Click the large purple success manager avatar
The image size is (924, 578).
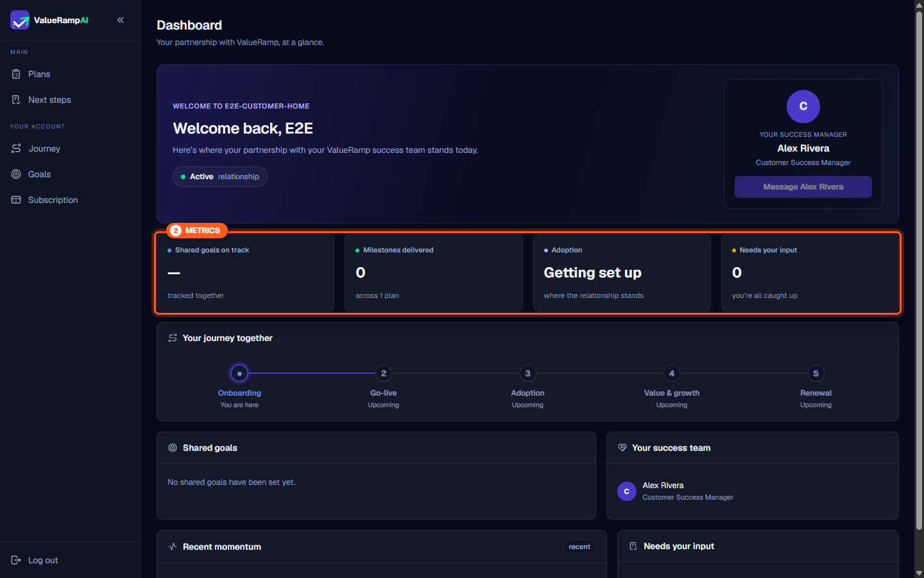[803, 107]
